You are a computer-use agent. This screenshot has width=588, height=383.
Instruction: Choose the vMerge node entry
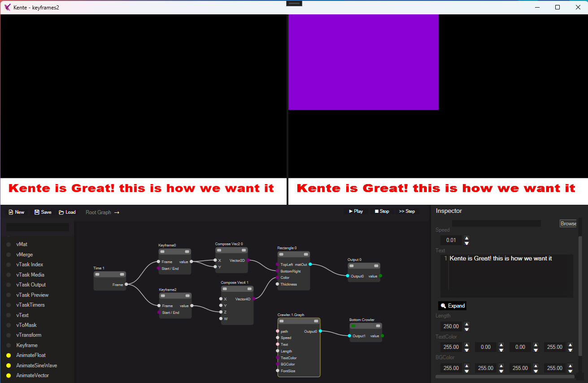(25, 255)
